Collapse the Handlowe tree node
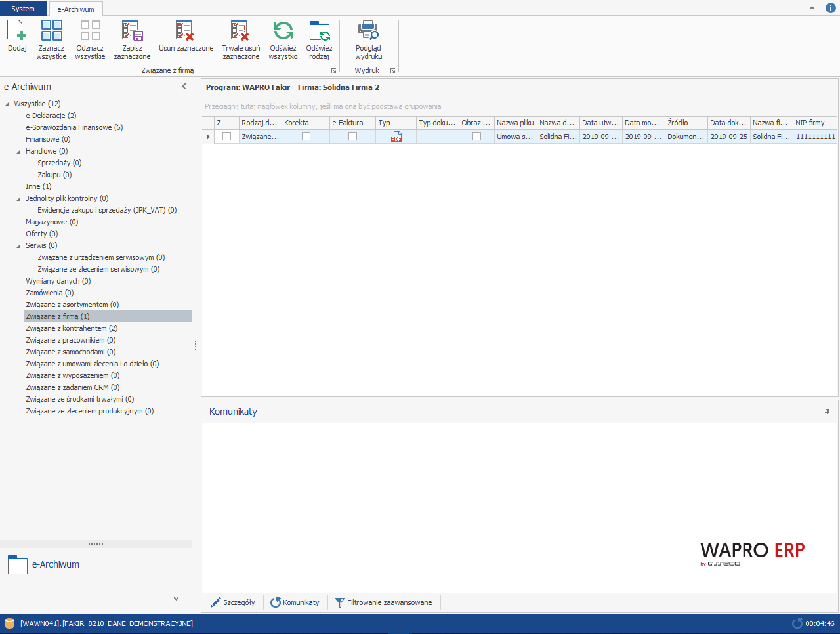This screenshot has width=840, height=634. (18, 152)
